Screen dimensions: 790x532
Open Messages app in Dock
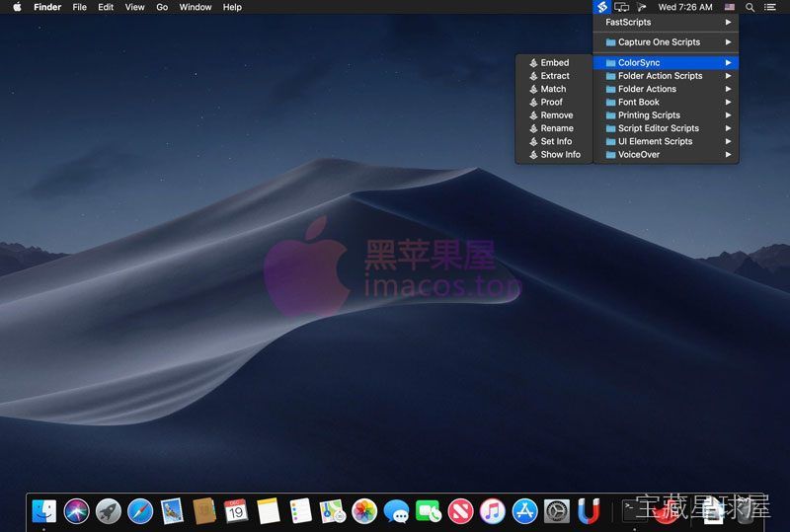(x=397, y=511)
